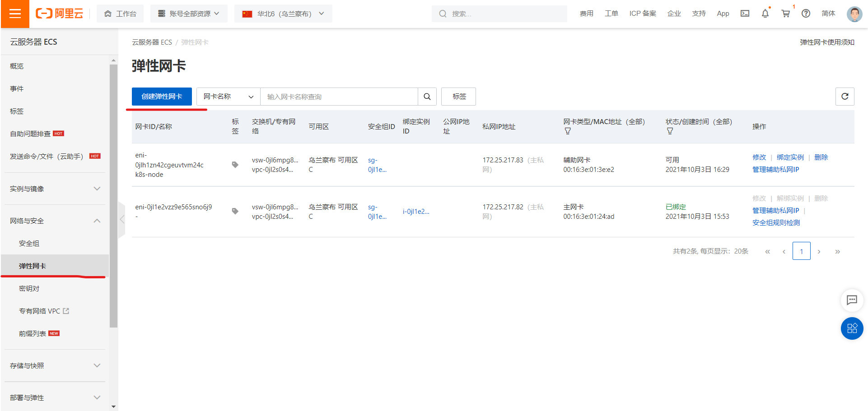The height and width of the screenshot is (411, 868).
Task: Open the 工作台 workbench home
Action: 120,14
